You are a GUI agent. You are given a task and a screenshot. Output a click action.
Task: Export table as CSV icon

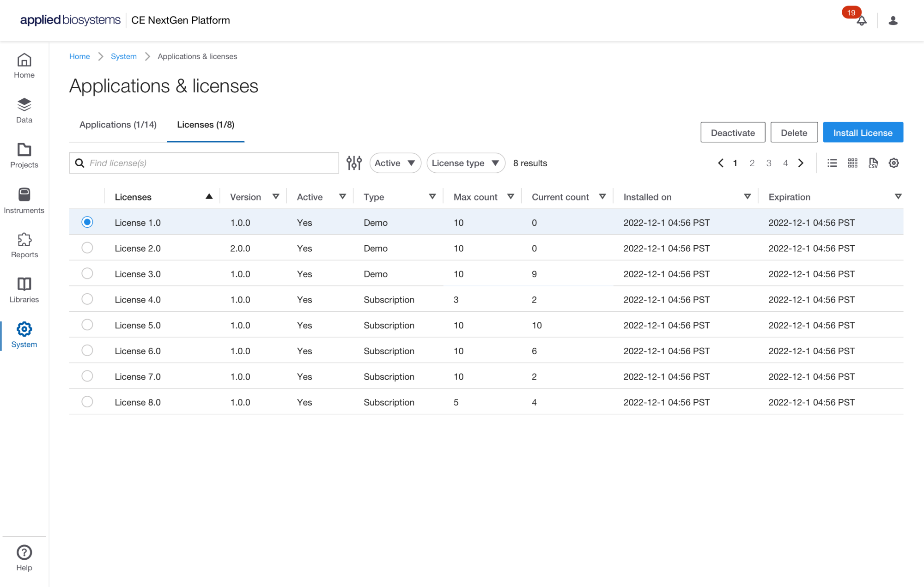pyautogui.click(x=873, y=163)
